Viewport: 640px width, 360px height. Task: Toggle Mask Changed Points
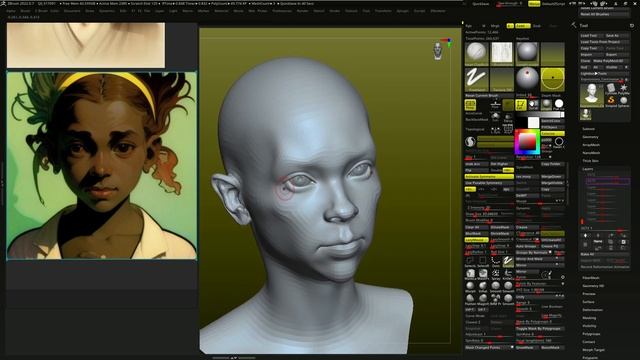pos(489,348)
